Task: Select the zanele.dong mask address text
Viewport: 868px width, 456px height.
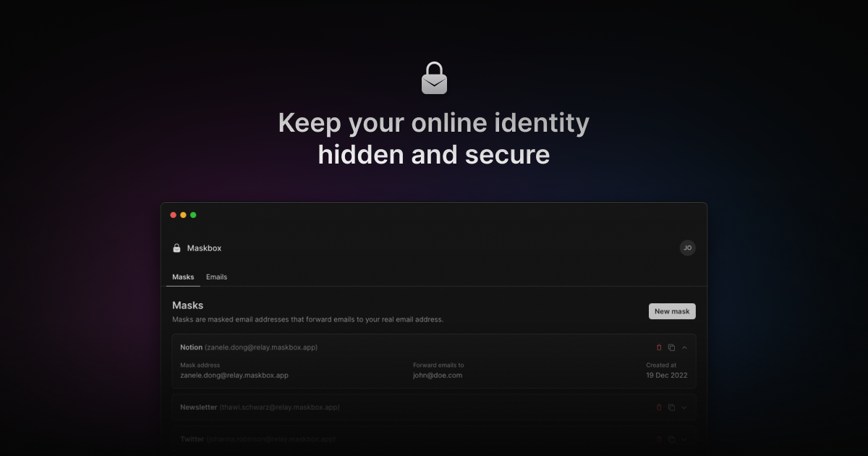Action: 234,375
